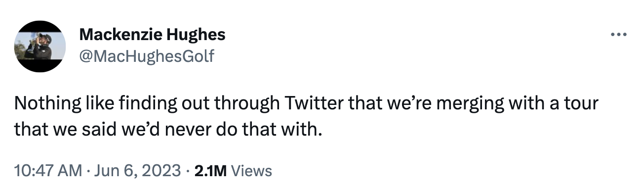Open the Mackenzie Hughes display name link
644x194 pixels.
tap(152, 35)
